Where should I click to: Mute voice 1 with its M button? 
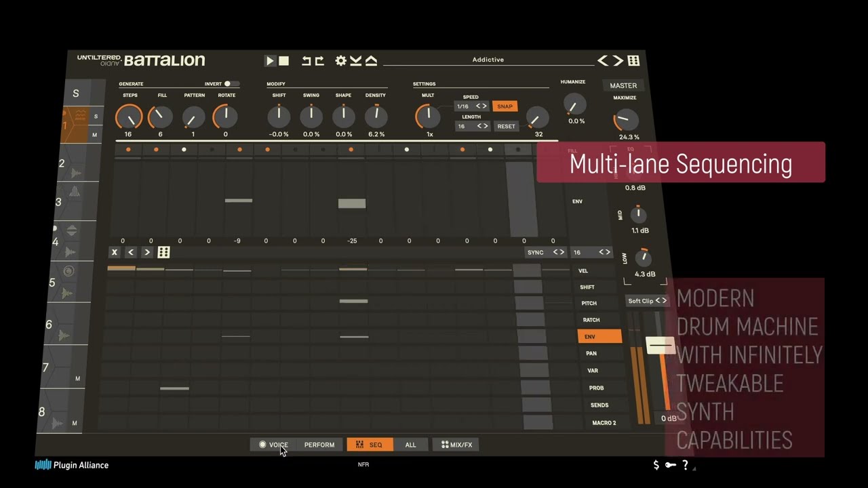[x=94, y=135]
